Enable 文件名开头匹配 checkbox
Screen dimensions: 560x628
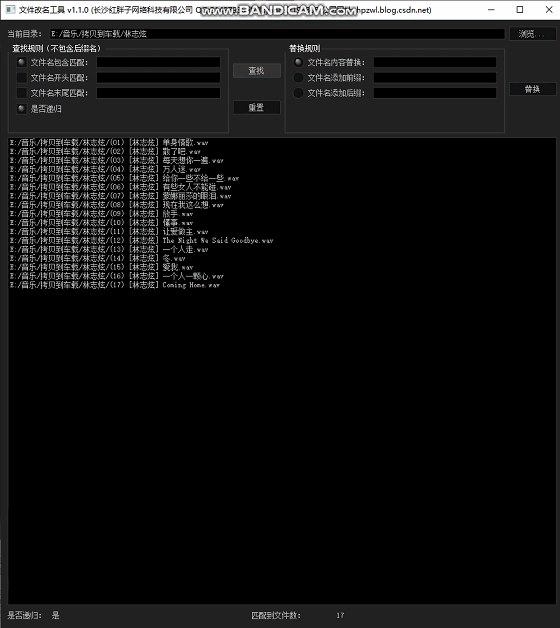coord(22,77)
